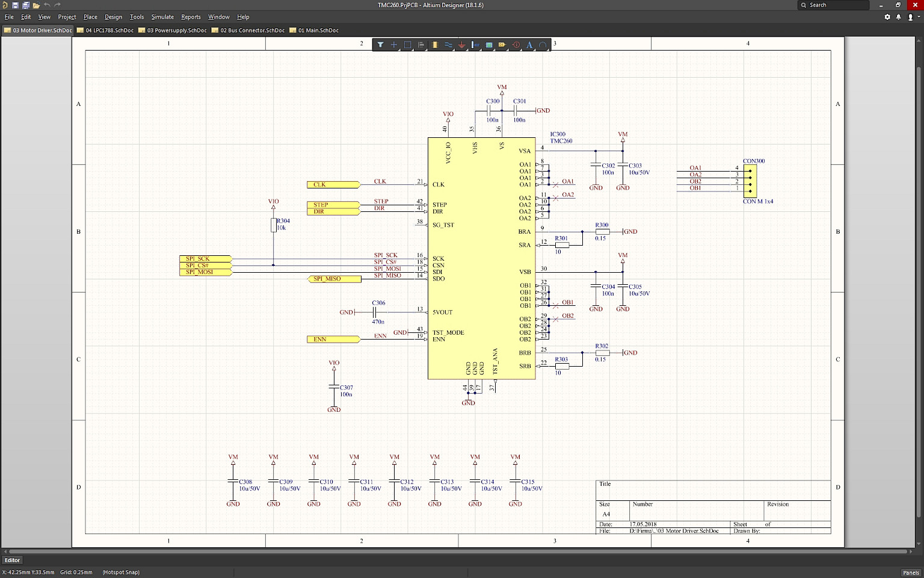Select the DIR port on the schematic
924x578 pixels.
333,211
